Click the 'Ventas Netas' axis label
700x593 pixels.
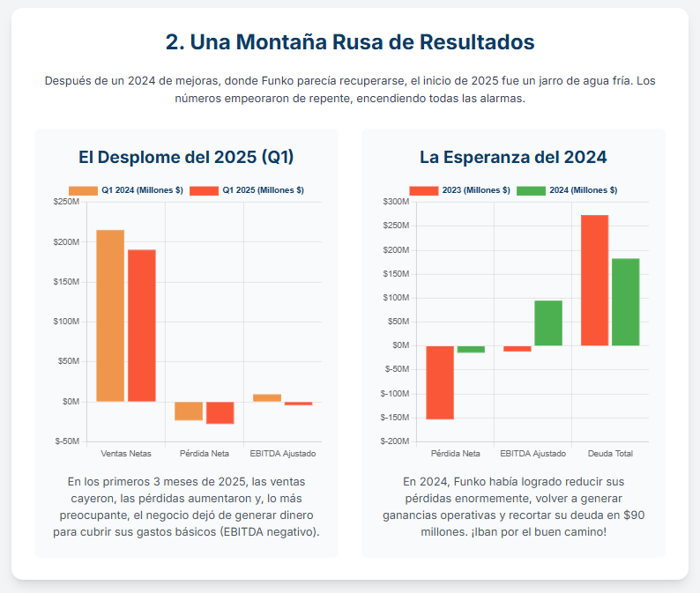(x=126, y=454)
